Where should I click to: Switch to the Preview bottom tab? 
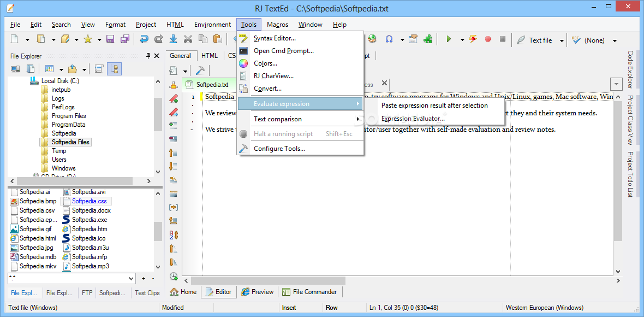[258, 292]
